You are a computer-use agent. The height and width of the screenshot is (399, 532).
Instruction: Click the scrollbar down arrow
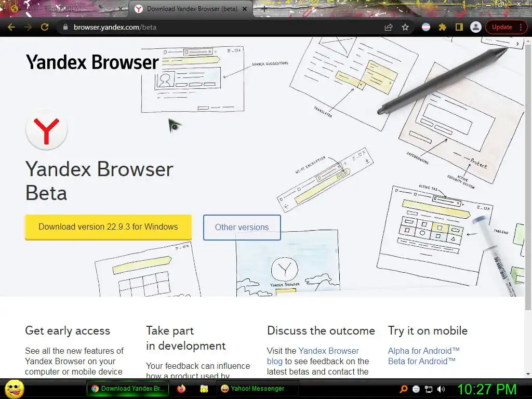coord(528,374)
